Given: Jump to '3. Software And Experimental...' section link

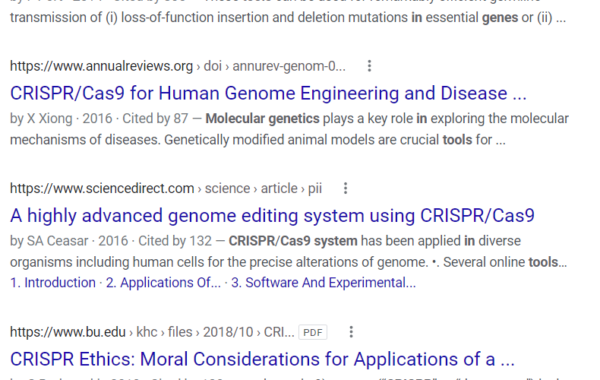Looking at the screenshot, I should (x=323, y=282).
